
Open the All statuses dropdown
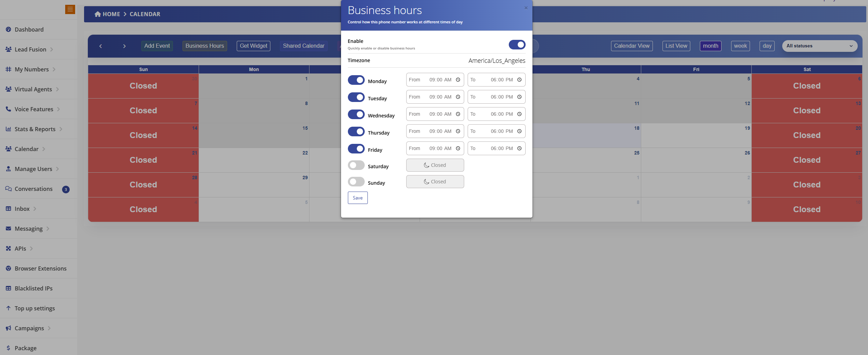(820, 46)
